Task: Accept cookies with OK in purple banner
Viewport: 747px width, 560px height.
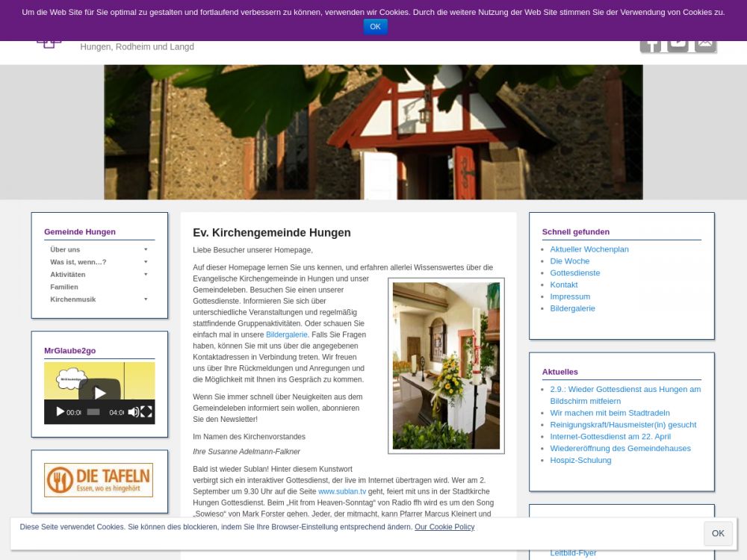Action: tap(375, 27)
